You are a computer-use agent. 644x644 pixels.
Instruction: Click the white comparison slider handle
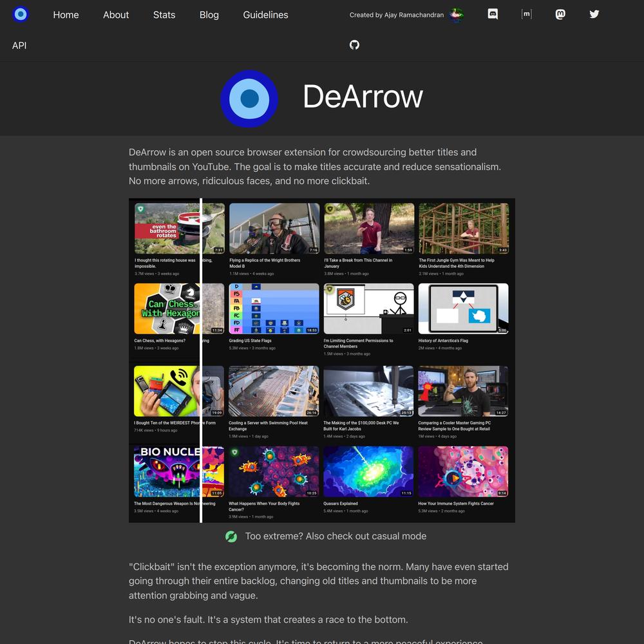point(201,361)
